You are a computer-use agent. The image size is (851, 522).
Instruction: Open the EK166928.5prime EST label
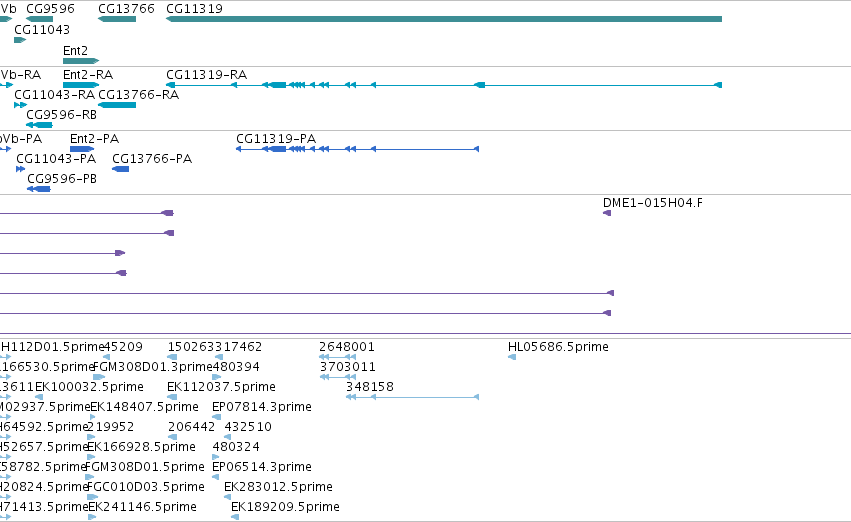[x=141, y=447]
